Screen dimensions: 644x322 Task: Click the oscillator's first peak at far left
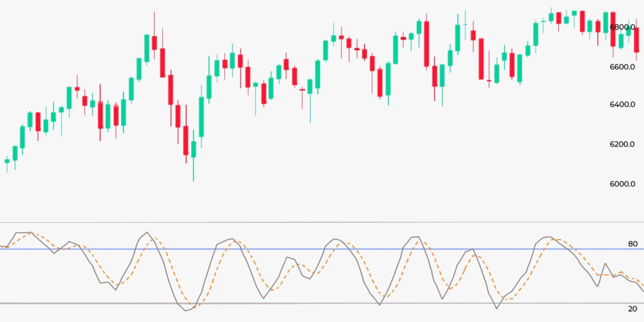pos(23,233)
